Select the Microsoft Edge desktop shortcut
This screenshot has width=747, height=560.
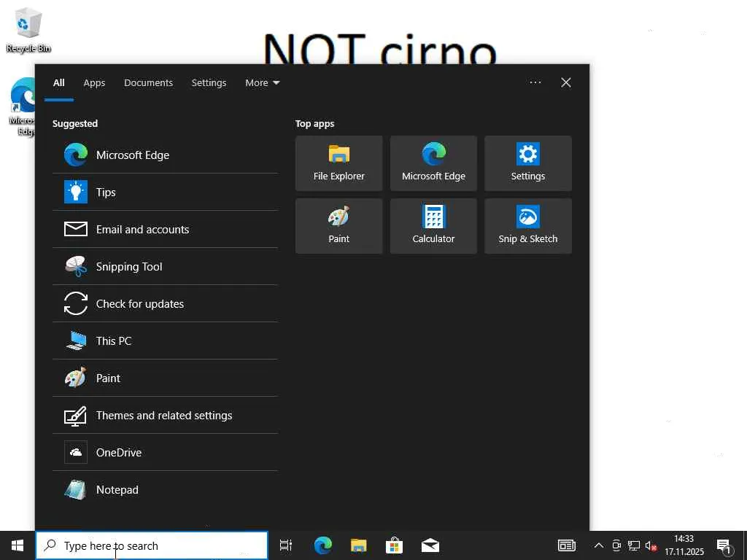tap(21, 107)
